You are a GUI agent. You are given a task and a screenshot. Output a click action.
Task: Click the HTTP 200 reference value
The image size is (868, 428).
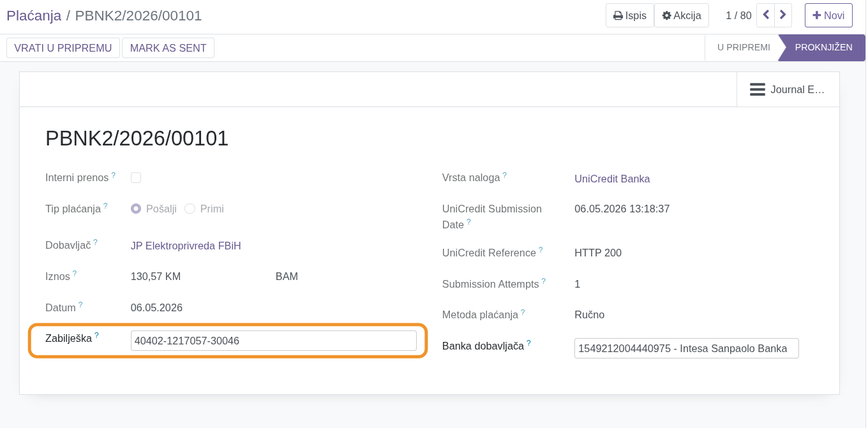(598, 253)
